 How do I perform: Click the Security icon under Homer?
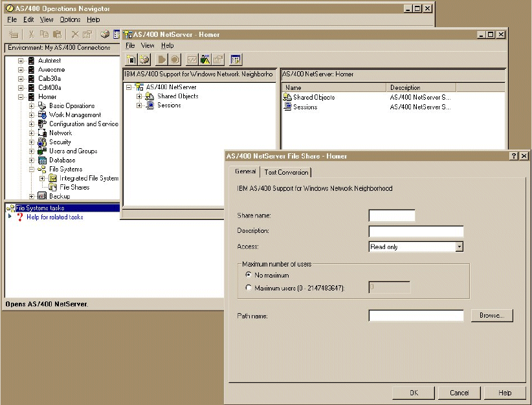(x=42, y=142)
